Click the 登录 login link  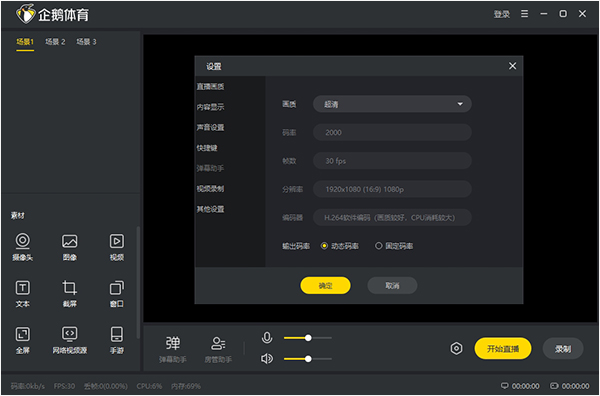(x=502, y=14)
